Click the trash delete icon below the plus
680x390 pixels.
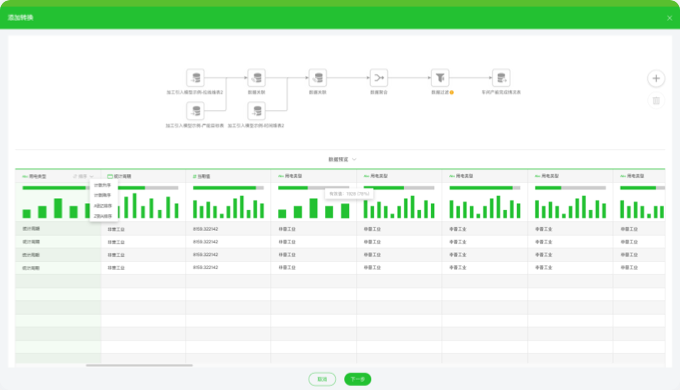pos(656,101)
